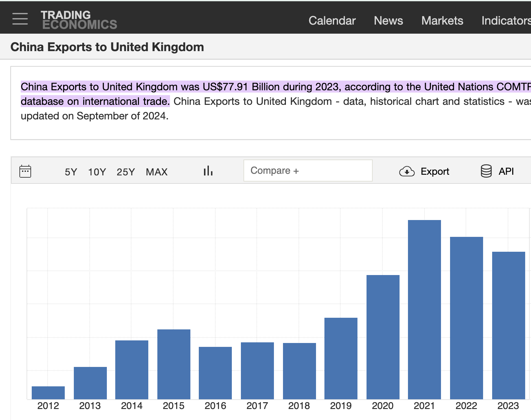Select the 10Y time range
The image size is (531, 420).
[x=97, y=172]
